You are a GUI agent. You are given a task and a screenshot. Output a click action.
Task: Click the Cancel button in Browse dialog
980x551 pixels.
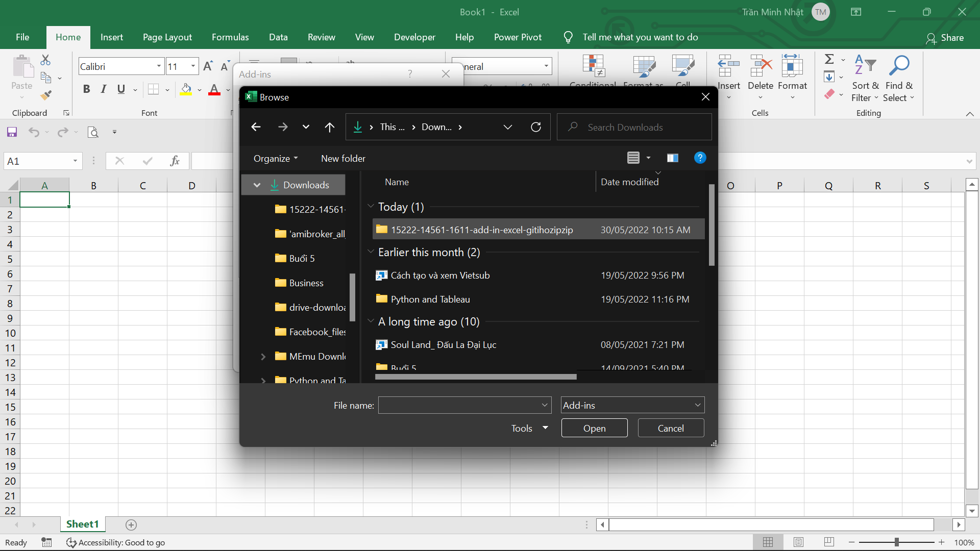tap(671, 428)
